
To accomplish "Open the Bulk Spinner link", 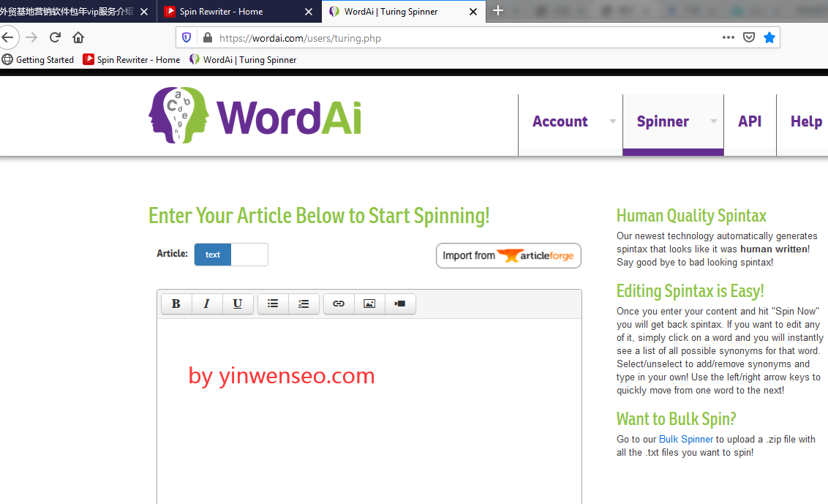I will tap(685, 440).
